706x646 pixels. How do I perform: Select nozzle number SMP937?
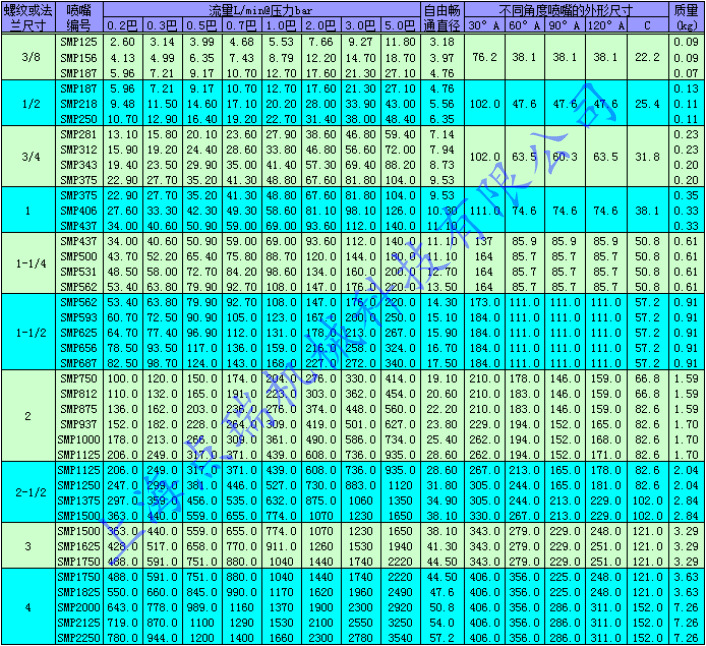[79, 425]
